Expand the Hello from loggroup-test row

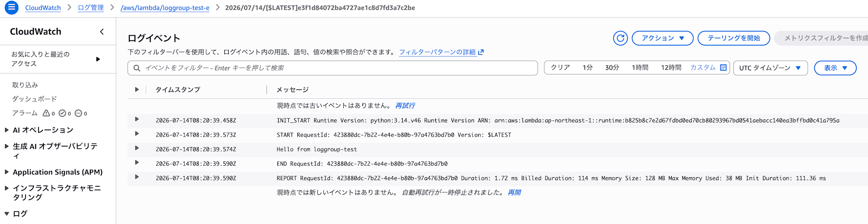137,148
